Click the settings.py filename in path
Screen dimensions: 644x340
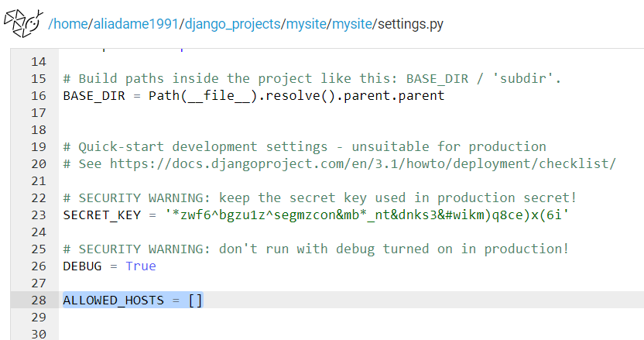coord(411,24)
